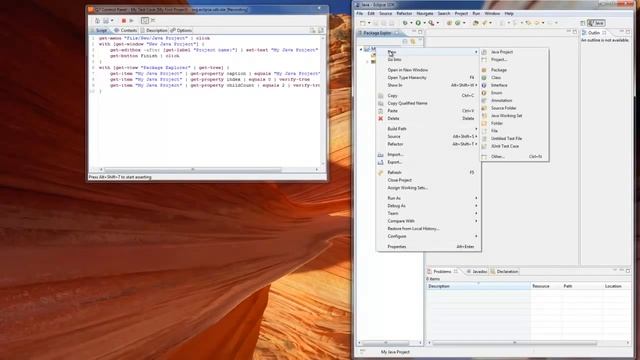Choose Import... from the context menu
640x360 pixels.
click(x=428, y=154)
